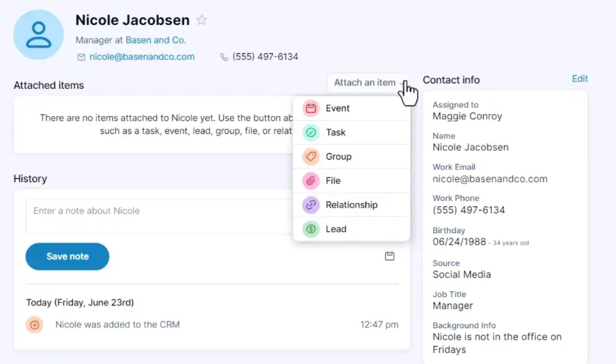Click nicole@basenandco.com email link in header
616x364 pixels.
coord(142,57)
